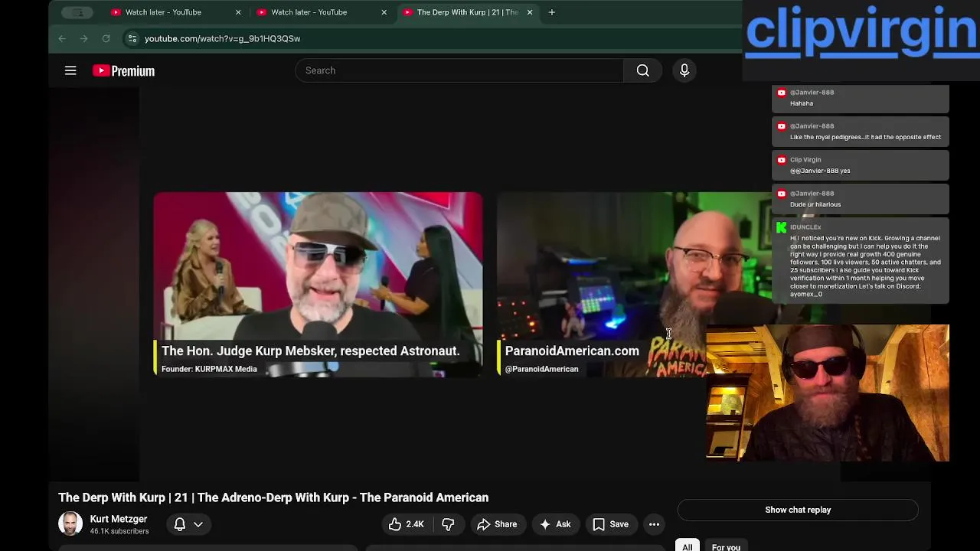Select the All filter chip
Image resolution: width=980 pixels, height=551 pixels.
click(687, 546)
